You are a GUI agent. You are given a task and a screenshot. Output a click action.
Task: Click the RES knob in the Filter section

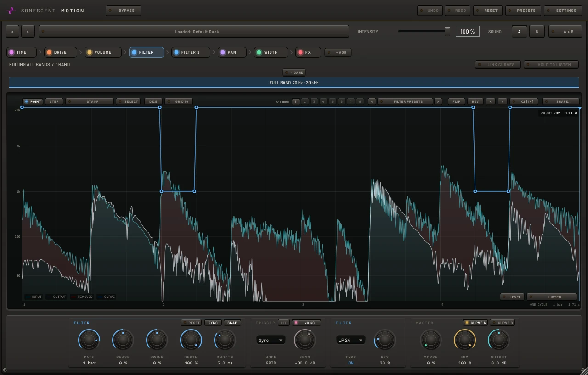384,340
